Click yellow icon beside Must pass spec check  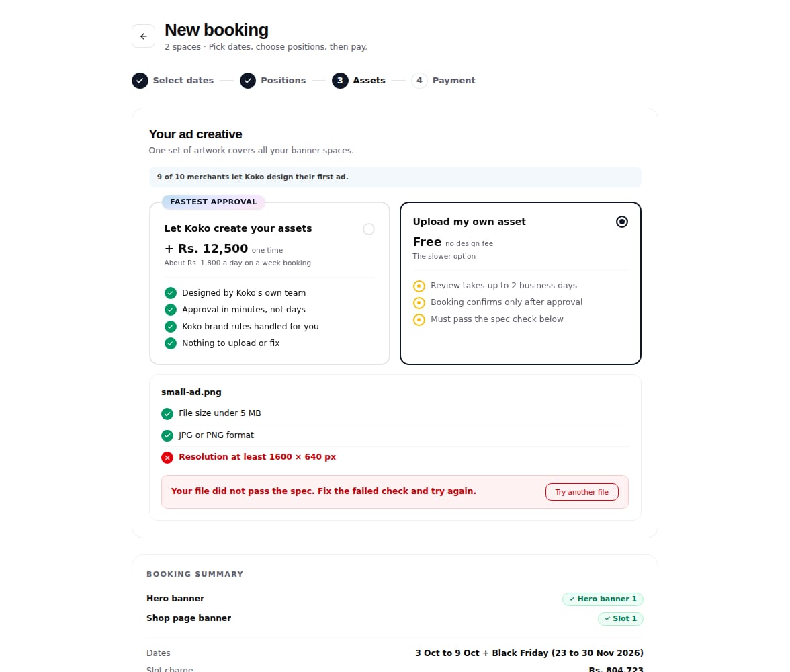click(419, 320)
